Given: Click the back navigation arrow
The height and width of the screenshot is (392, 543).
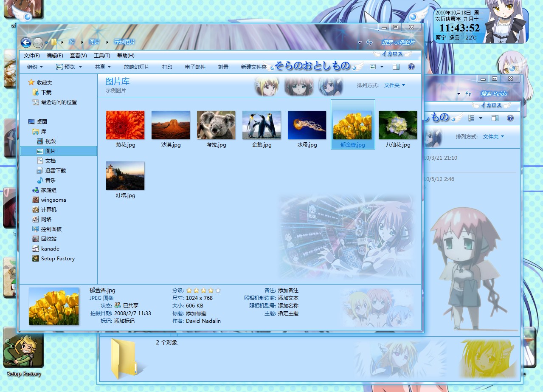Looking at the screenshot, I should [x=25, y=42].
